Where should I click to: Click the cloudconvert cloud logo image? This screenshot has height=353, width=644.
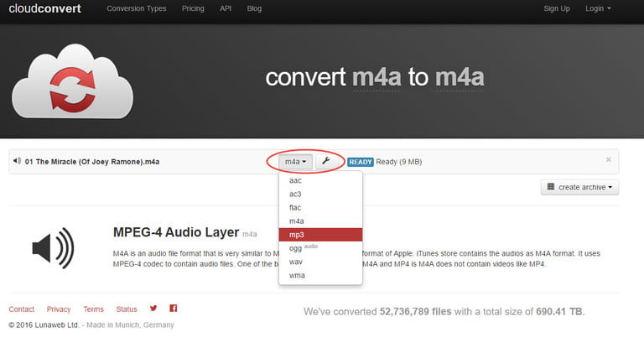pos(73,81)
